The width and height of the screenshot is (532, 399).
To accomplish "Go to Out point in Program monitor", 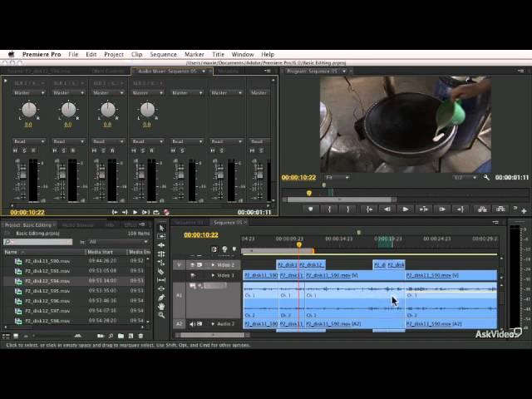I will click(461, 209).
